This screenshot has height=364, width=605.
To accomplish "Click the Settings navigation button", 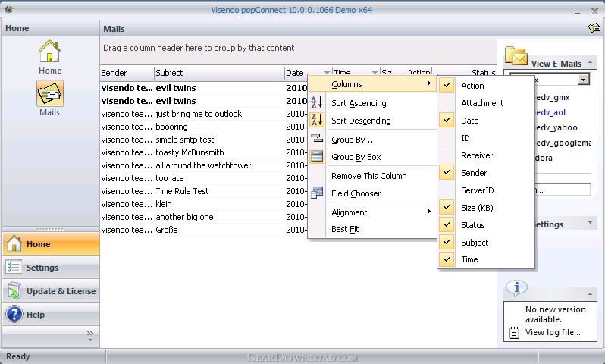I will tap(51, 268).
